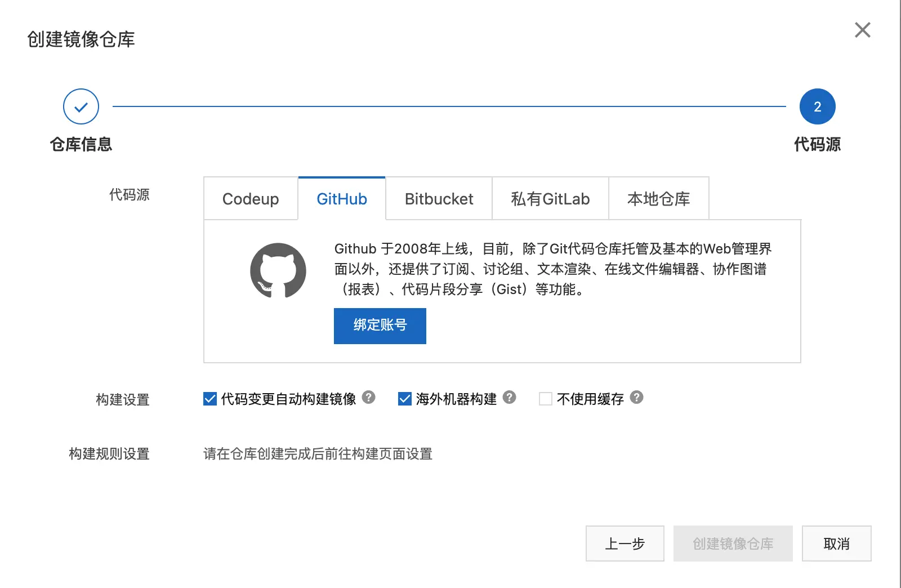Cancel with the 取消 button
The image size is (901, 588).
(x=836, y=544)
